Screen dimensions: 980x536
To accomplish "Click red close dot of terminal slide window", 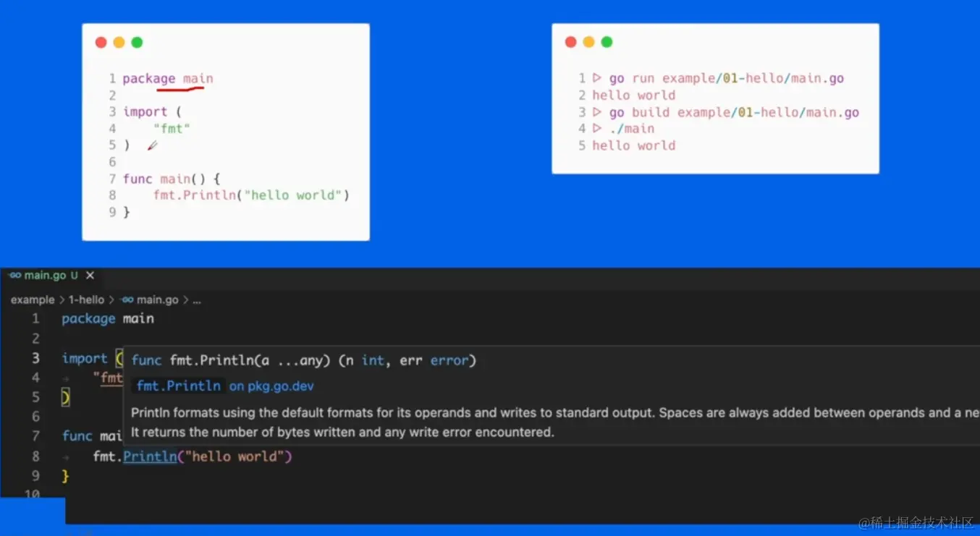I will click(x=570, y=42).
